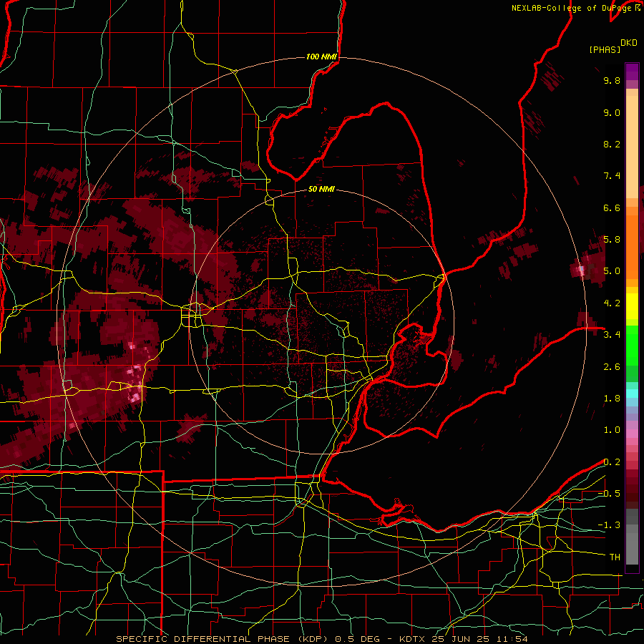This screenshot has height=644, width=644.
Task: Click the 1.8 legend value
Action: point(612,399)
